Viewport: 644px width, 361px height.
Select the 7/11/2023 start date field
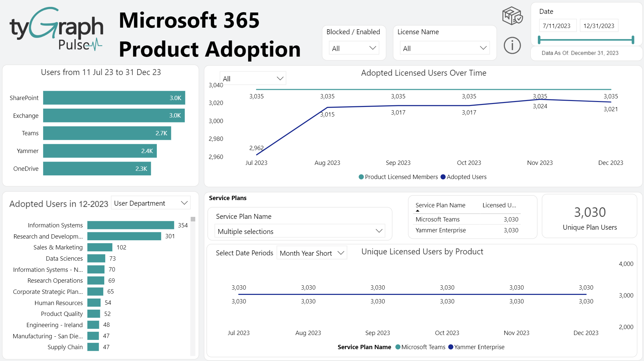(x=558, y=25)
